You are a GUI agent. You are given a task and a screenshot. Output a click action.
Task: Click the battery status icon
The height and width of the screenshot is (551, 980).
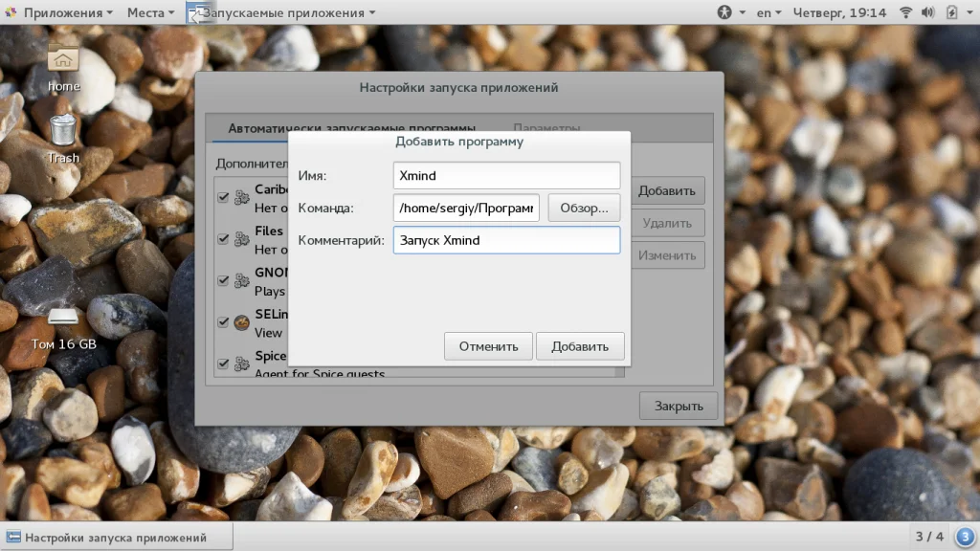(x=951, y=12)
